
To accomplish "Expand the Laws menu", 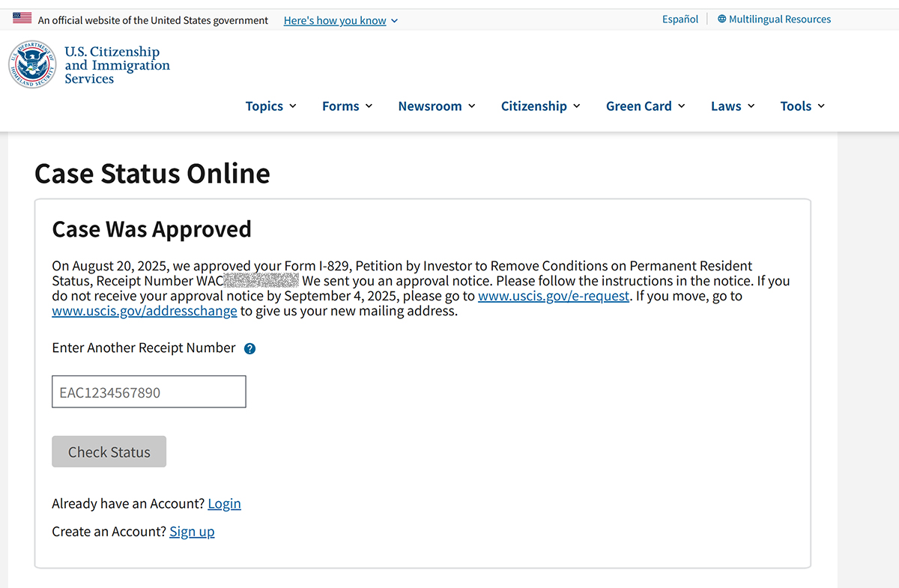I will [733, 106].
